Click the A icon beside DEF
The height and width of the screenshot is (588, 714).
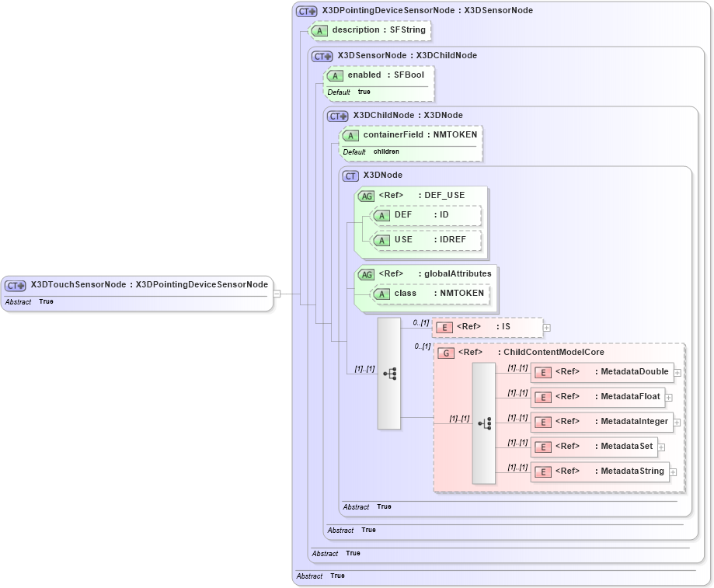[x=381, y=216]
